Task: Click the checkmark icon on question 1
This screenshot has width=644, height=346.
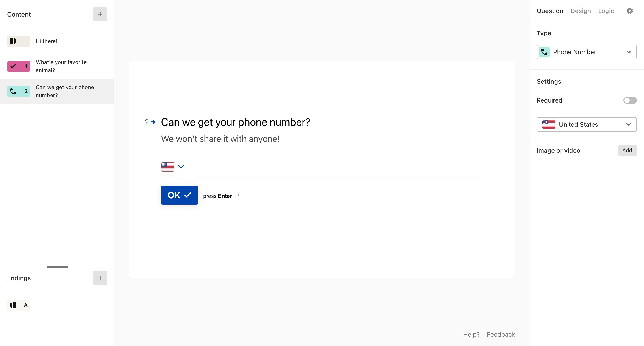Action: [13, 66]
